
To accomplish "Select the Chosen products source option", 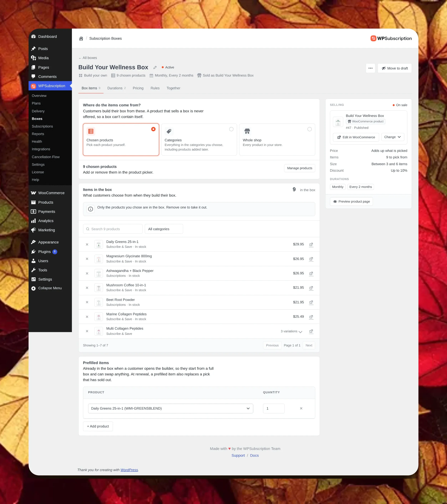I will pos(121,140).
